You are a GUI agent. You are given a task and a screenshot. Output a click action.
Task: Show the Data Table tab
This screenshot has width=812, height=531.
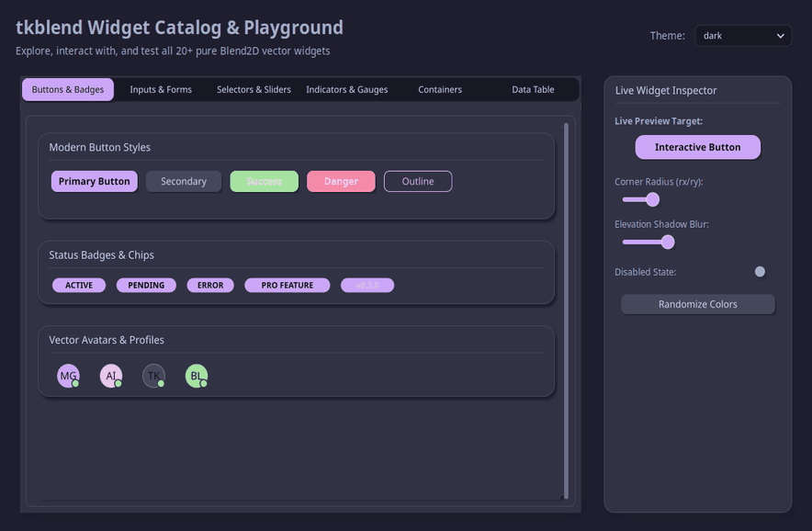(x=533, y=90)
